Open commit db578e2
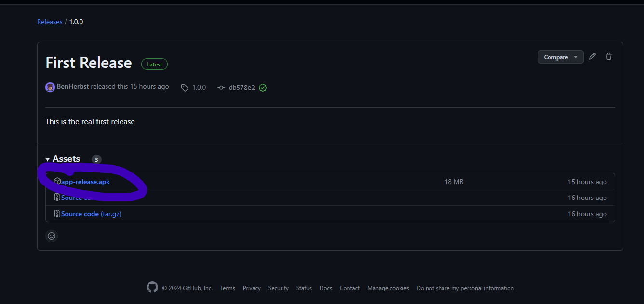 pyautogui.click(x=241, y=88)
